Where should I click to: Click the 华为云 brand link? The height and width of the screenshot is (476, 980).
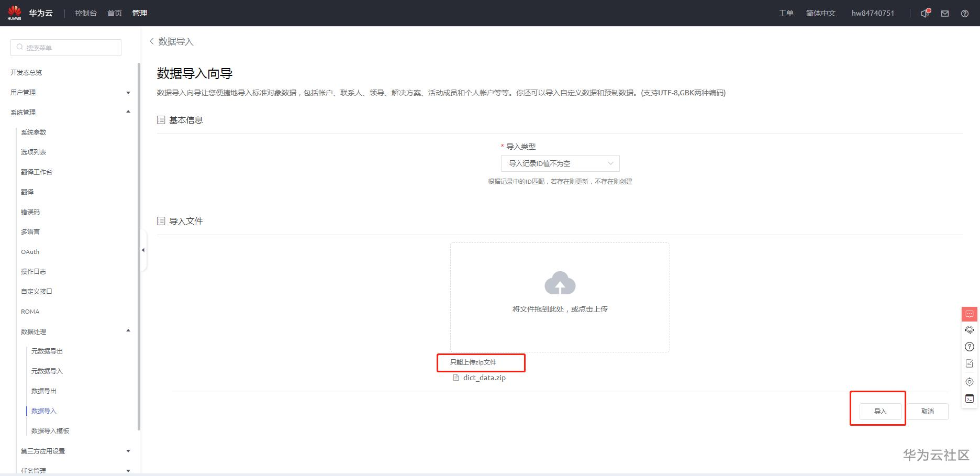41,13
